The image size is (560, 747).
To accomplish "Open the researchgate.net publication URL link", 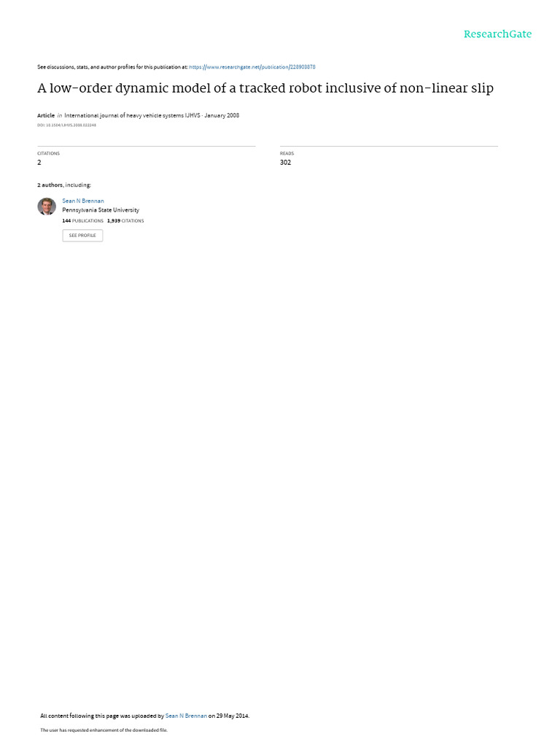I will point(252,67).
